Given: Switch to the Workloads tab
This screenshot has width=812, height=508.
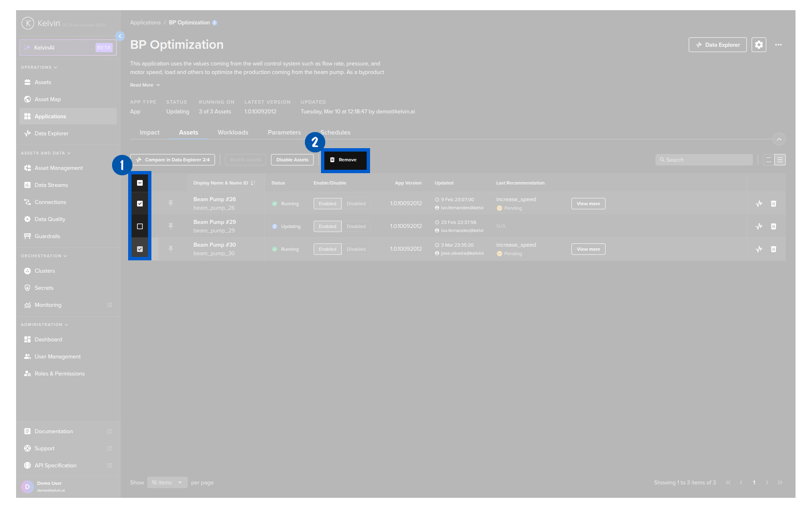Looking at the screenshot, I should [x=233, y=133].
